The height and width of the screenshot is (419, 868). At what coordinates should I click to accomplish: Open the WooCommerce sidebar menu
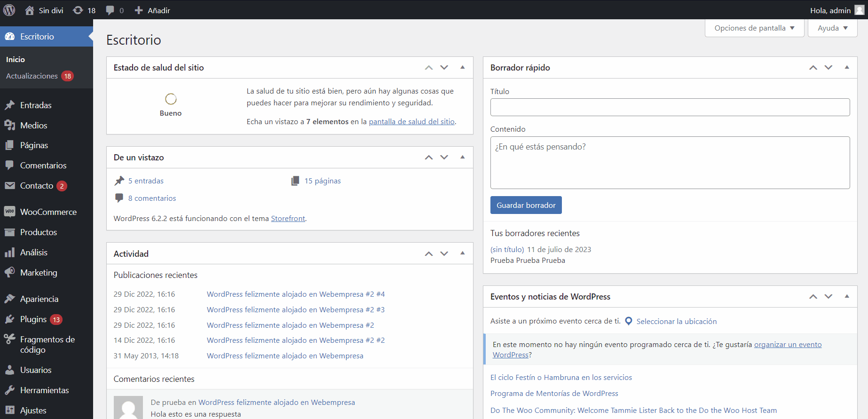coord(48,212)
